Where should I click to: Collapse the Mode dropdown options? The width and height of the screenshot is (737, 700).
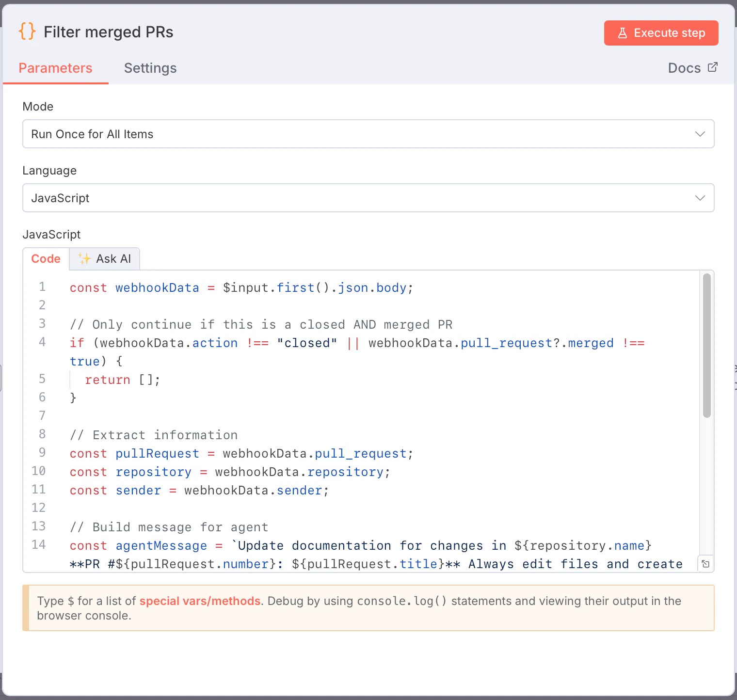tap(699, 134)
